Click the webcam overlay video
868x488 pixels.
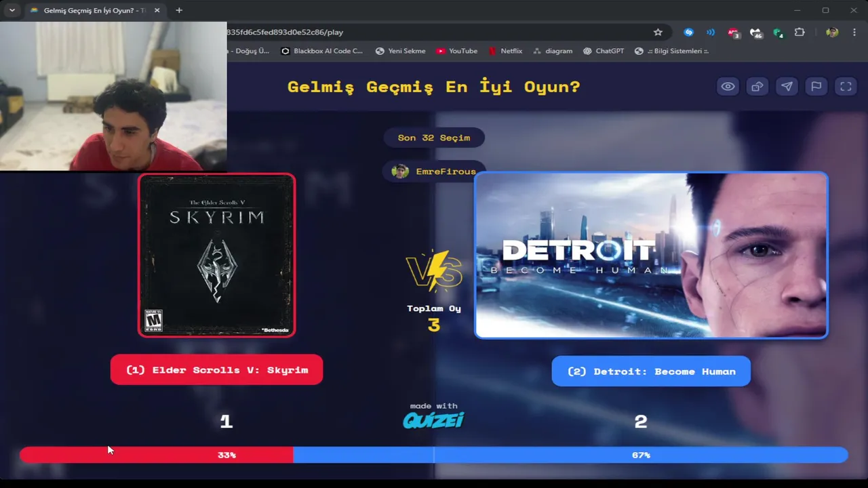113,96
